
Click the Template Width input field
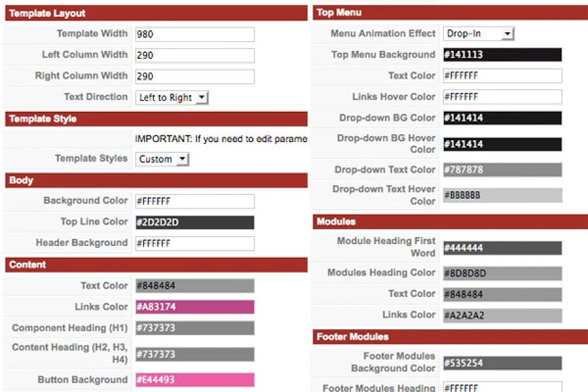[194, 34]
